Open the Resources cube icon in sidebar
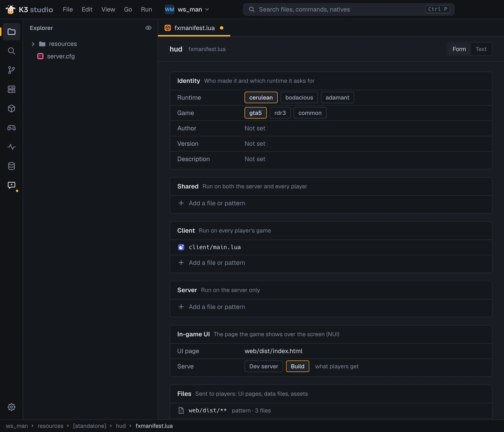The height and width of the screenshot is (432, 504). click(11, 108)
